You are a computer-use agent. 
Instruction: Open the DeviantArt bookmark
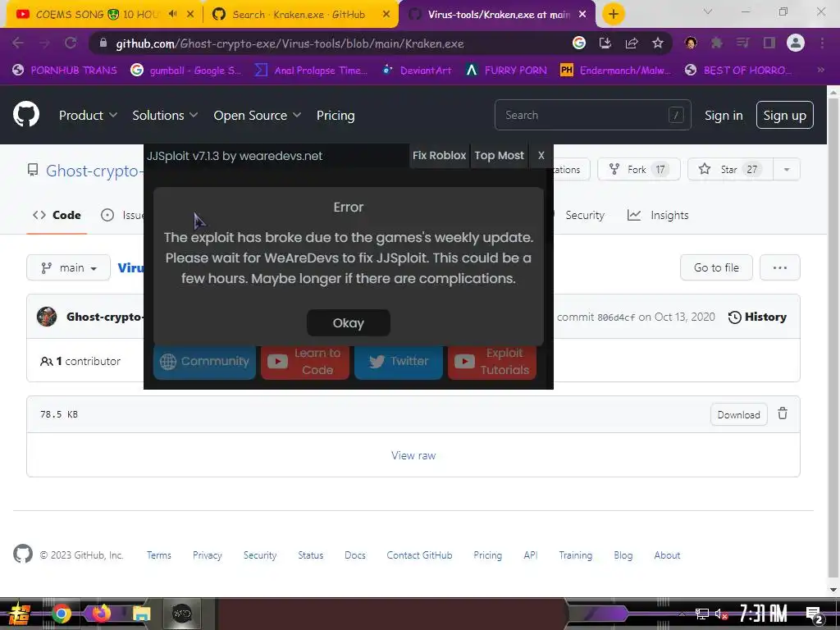(x=416, y=70)
